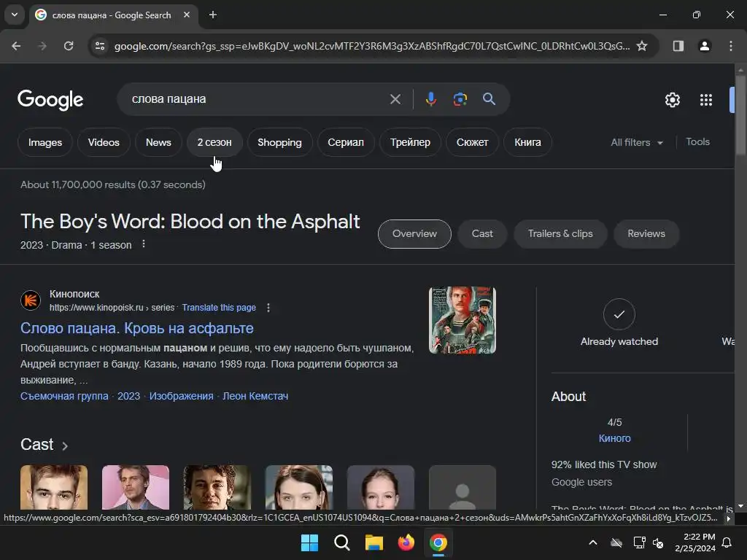Switch to the Overview tab

(x=414, y=234)
